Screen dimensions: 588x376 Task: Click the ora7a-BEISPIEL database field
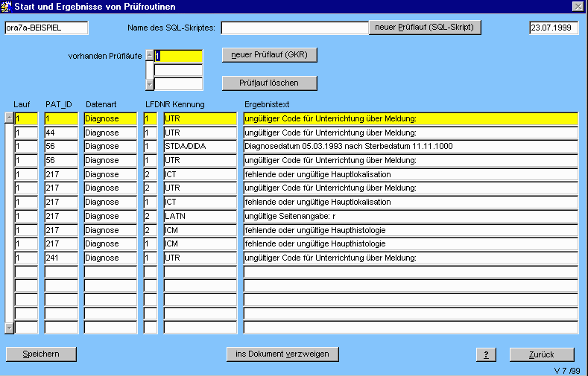point(46,28)
